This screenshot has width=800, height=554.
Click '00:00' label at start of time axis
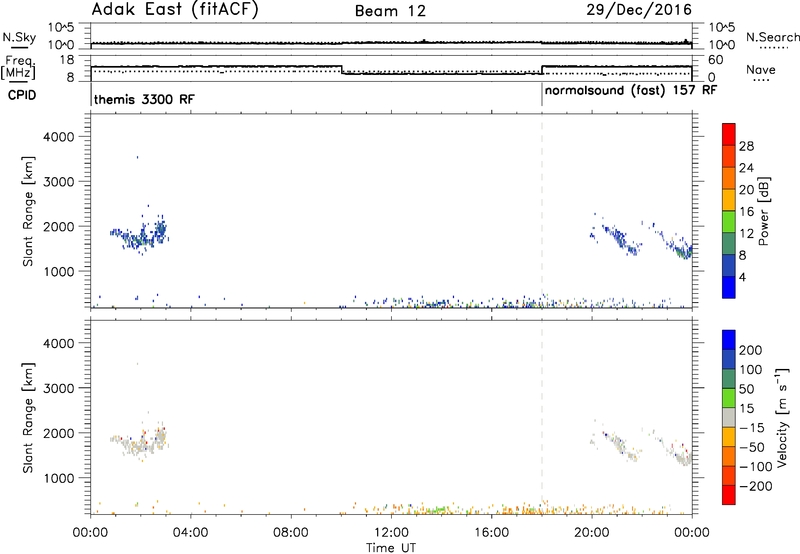(91, 533)
